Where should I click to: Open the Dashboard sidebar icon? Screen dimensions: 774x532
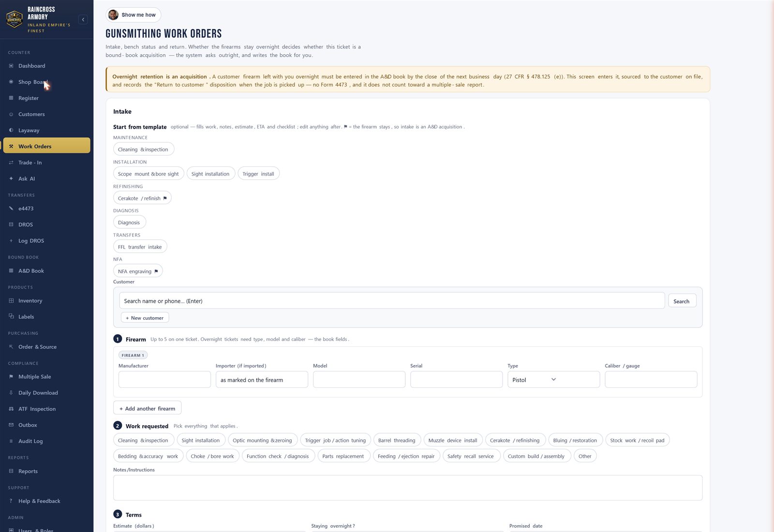tap(11, 66)
